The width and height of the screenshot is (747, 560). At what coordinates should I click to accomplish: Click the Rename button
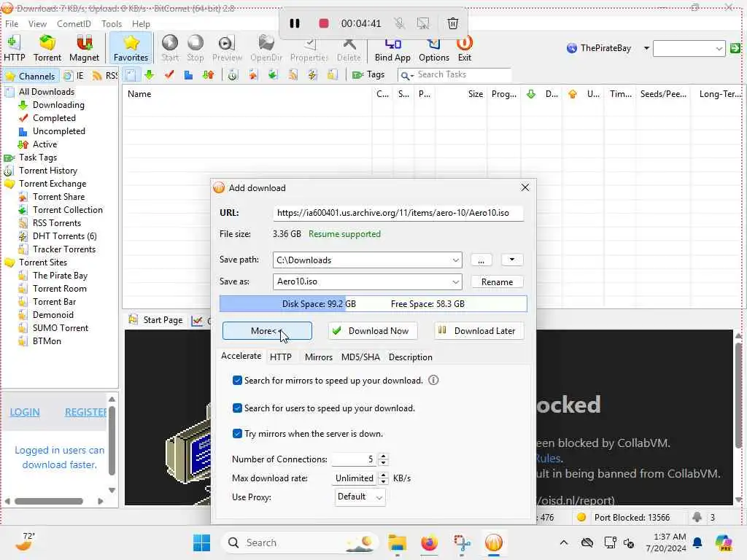point(497,282)
